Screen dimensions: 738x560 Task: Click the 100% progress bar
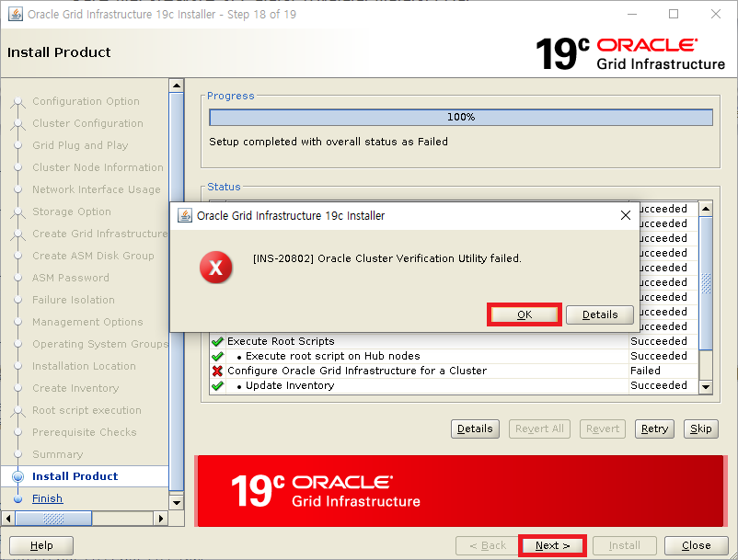(461, 117)
